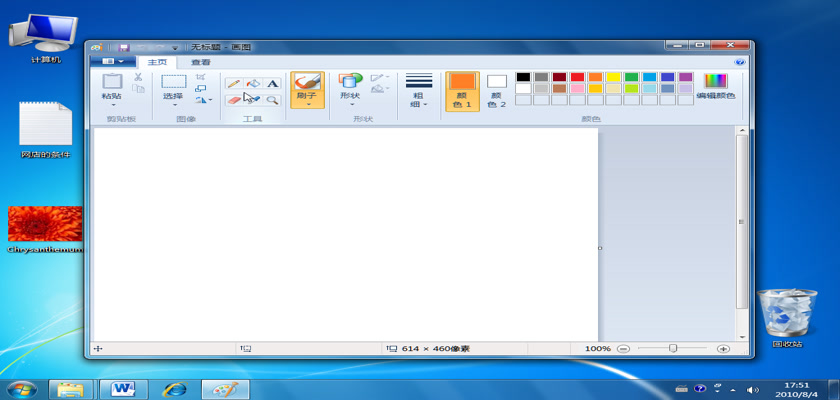This screenshot has height=400, width=840.
Task: Open Internet Explorer from the taskbar
Action: click(175, 388)
